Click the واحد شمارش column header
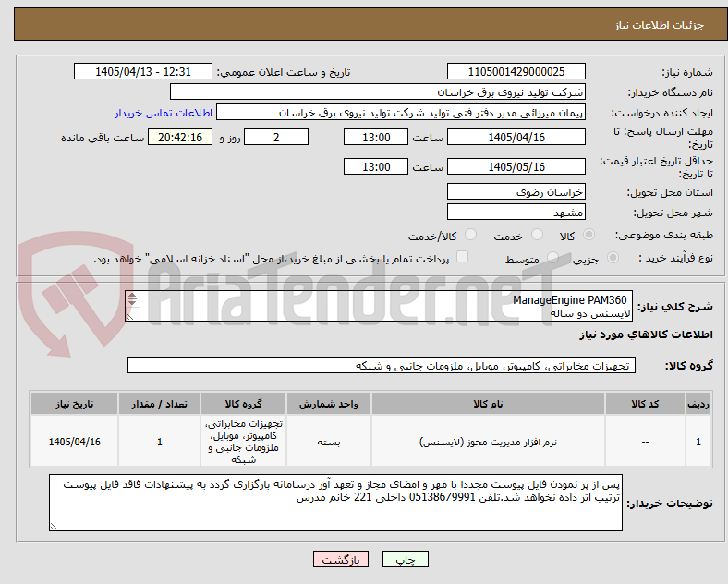 click(x=329, y=404)
